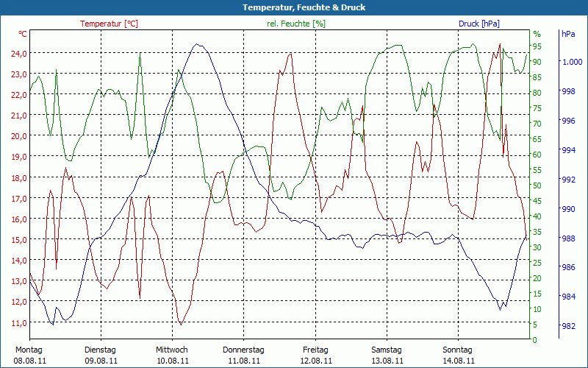Click the '986' pressure axis value
Image resolution: width=588 pixels, height=368 pixels.
click(x=568, y=267)
